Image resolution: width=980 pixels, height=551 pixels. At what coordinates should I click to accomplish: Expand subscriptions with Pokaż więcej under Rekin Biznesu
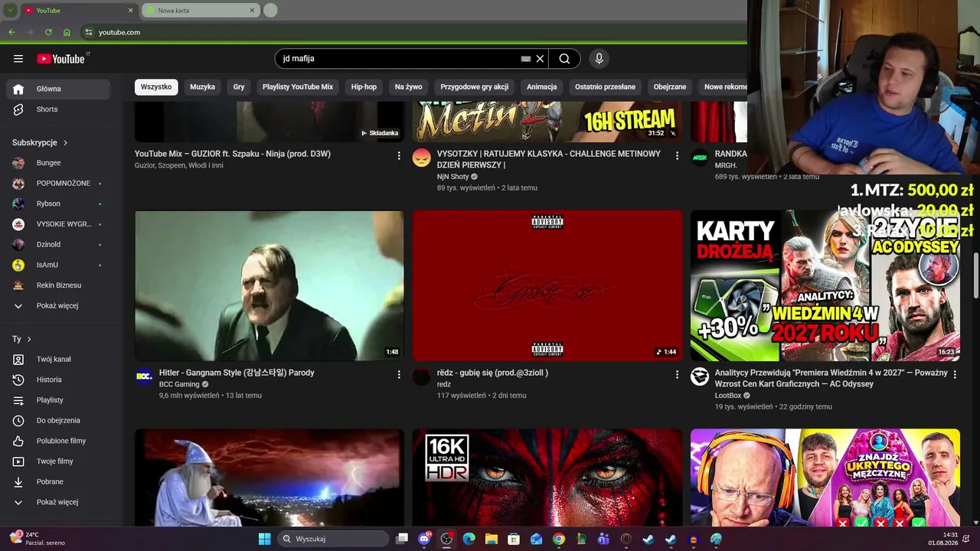point(58,306)
